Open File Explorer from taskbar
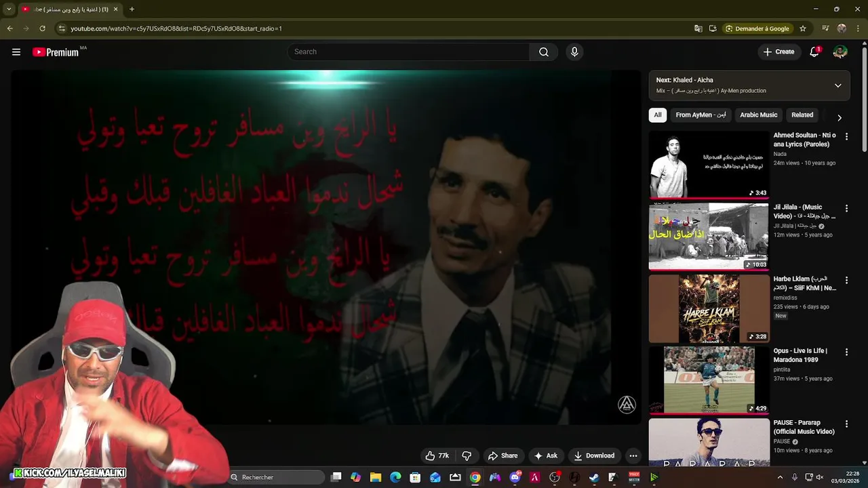The width and height of the screenshot is (868, 488). tap(376, 477)
